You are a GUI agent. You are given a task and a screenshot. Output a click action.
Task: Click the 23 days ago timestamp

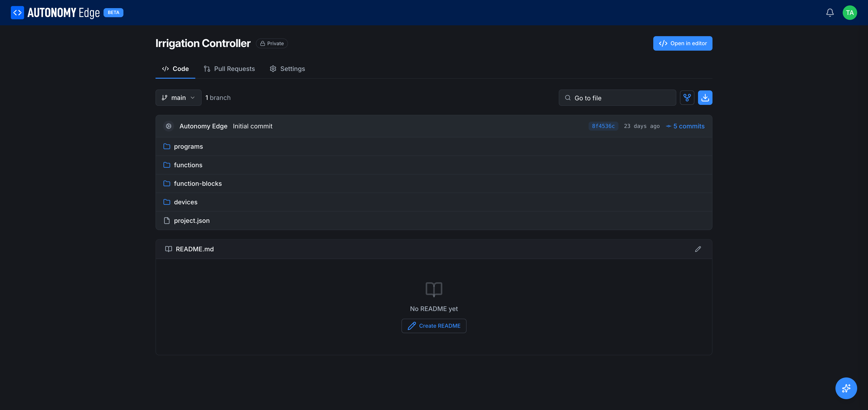coord(642,126)
